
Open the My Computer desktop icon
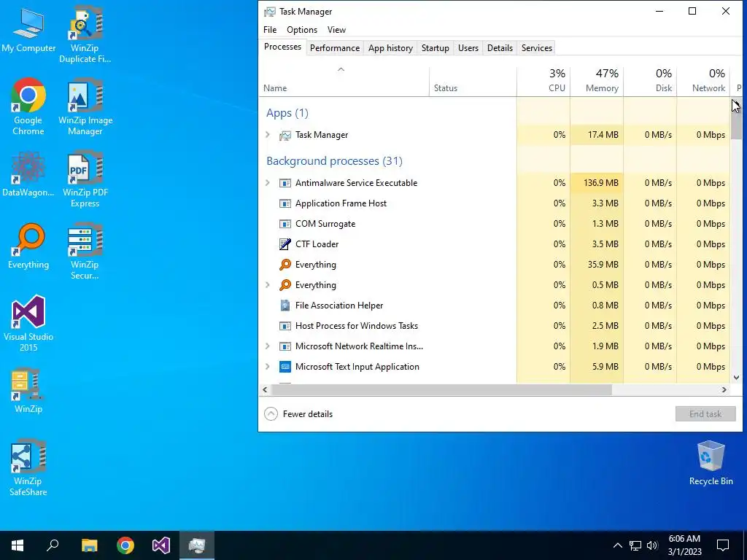point(28,30)
